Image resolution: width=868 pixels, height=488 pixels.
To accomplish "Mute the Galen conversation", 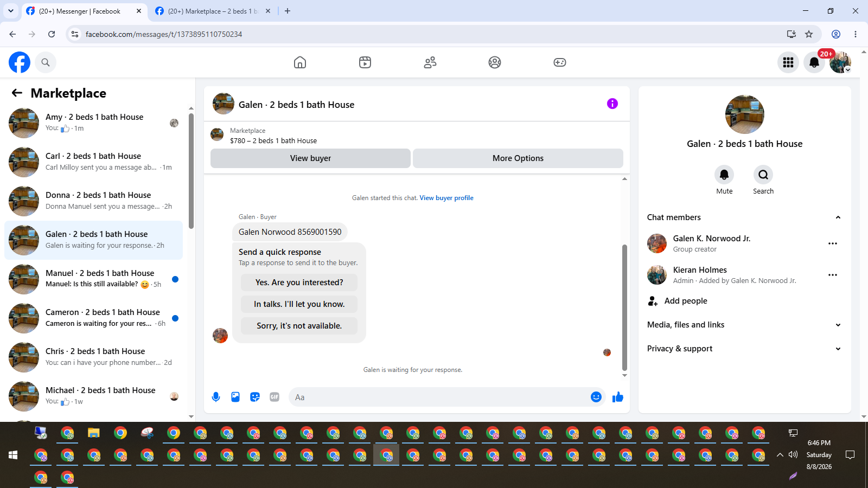I will [x=724, y=175].
